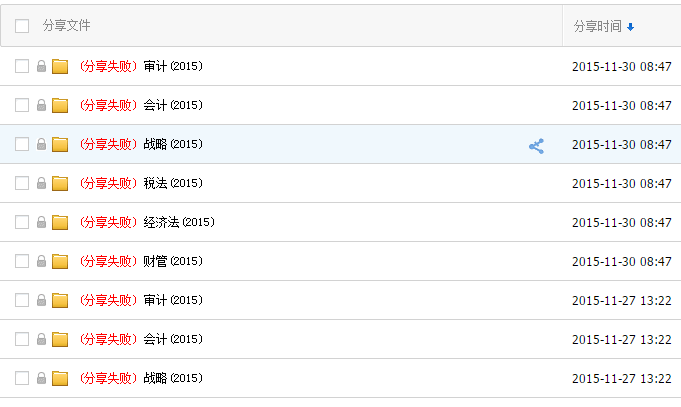
Task: Check the box for 税法 (2015)
Action: tap(22, 183)
